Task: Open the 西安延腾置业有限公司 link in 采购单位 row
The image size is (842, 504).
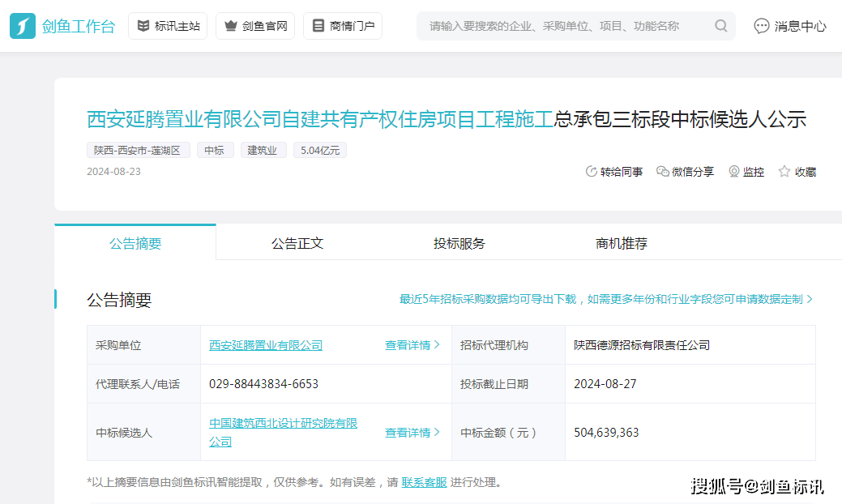Action: coord(266,345)
